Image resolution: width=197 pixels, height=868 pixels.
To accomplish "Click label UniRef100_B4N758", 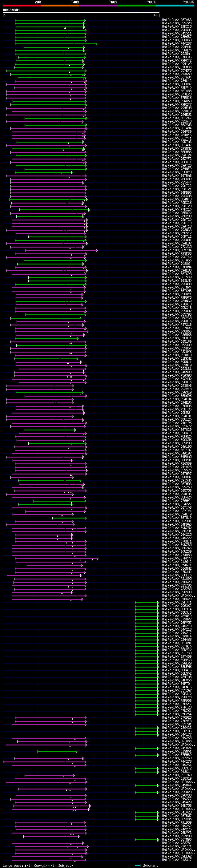I will point(177,806).
